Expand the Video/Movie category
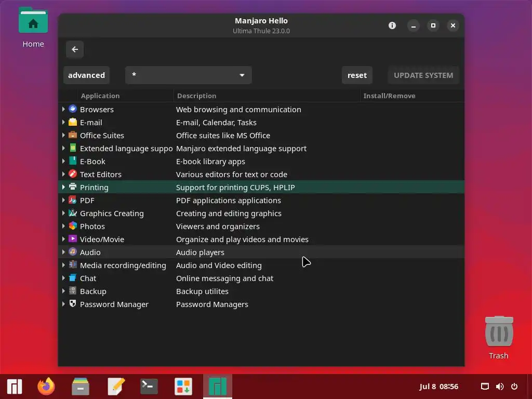 (63, 239)
